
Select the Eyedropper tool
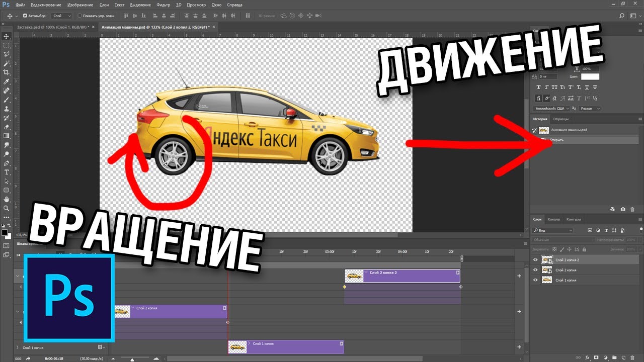(7, 81)
